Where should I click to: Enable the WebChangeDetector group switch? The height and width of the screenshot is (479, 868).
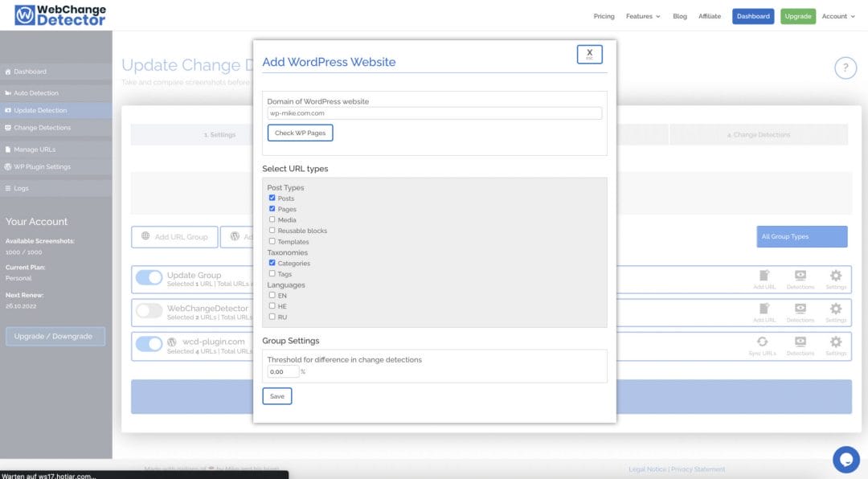coord(149,311)
